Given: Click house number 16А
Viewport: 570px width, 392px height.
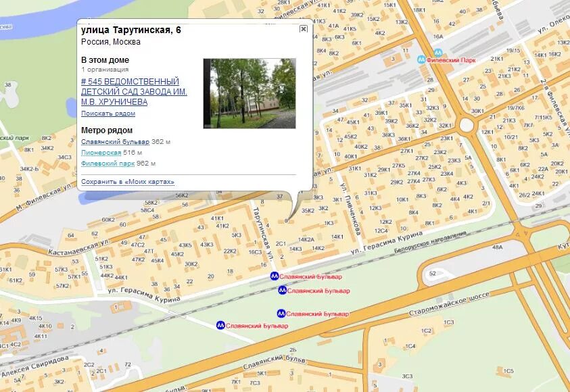Looking at the screenshot, I should point(438,36).
